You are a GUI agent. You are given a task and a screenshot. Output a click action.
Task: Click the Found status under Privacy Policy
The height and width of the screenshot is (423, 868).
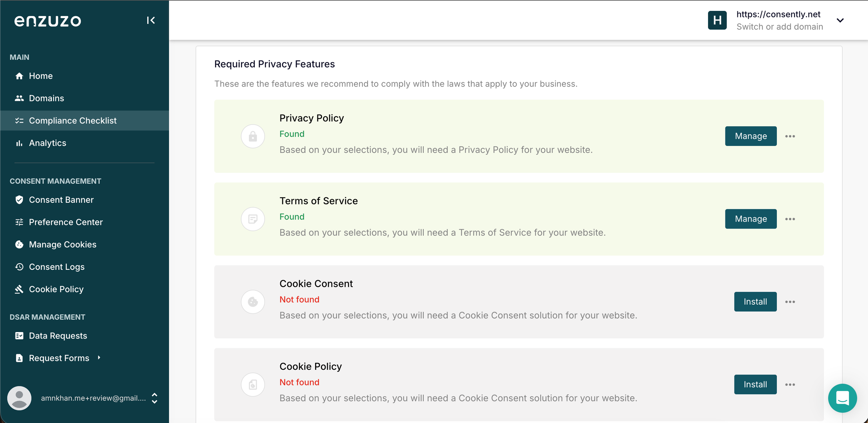292,134
